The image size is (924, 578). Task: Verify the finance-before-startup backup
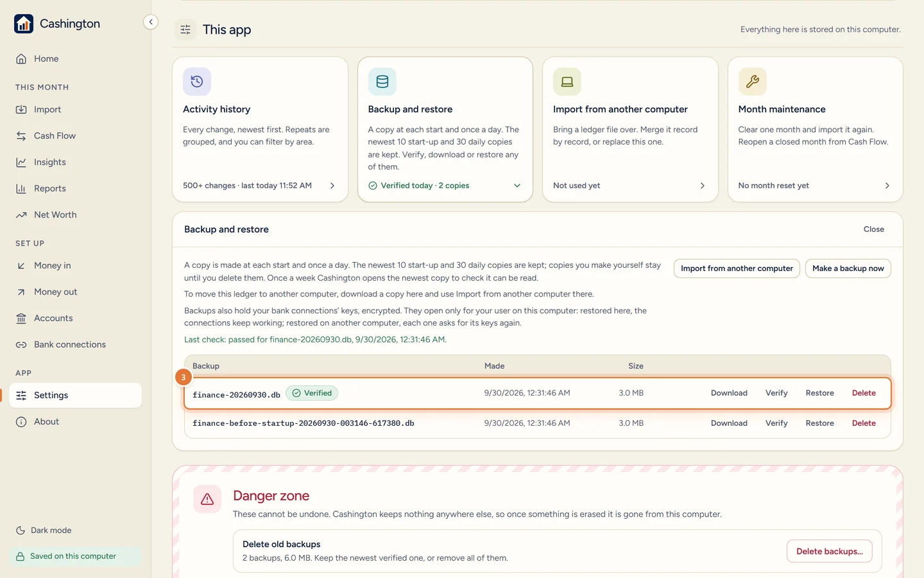click(776, 423)
